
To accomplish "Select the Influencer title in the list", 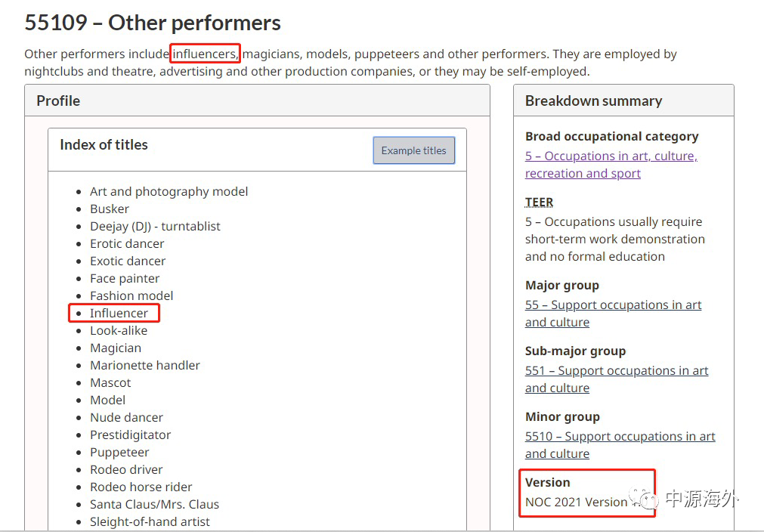I will click(119, 313).
